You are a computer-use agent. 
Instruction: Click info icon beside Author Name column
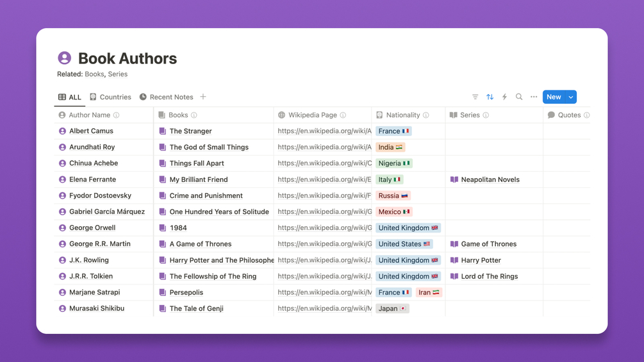[x=116, y=115]
